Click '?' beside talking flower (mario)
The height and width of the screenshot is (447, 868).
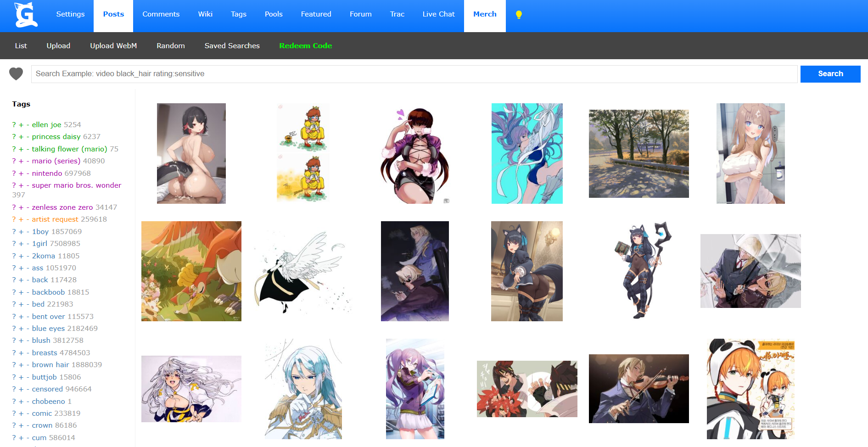(x=14, y=149)
